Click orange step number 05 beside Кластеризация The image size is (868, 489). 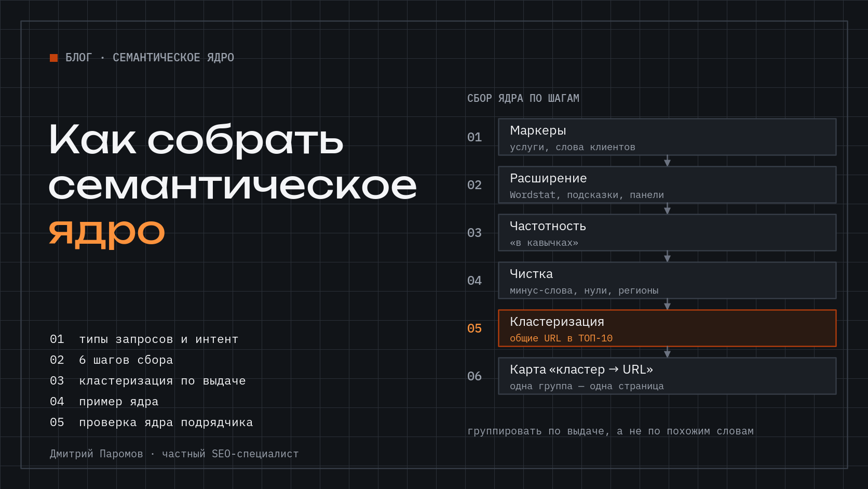[x=474, y=328]
